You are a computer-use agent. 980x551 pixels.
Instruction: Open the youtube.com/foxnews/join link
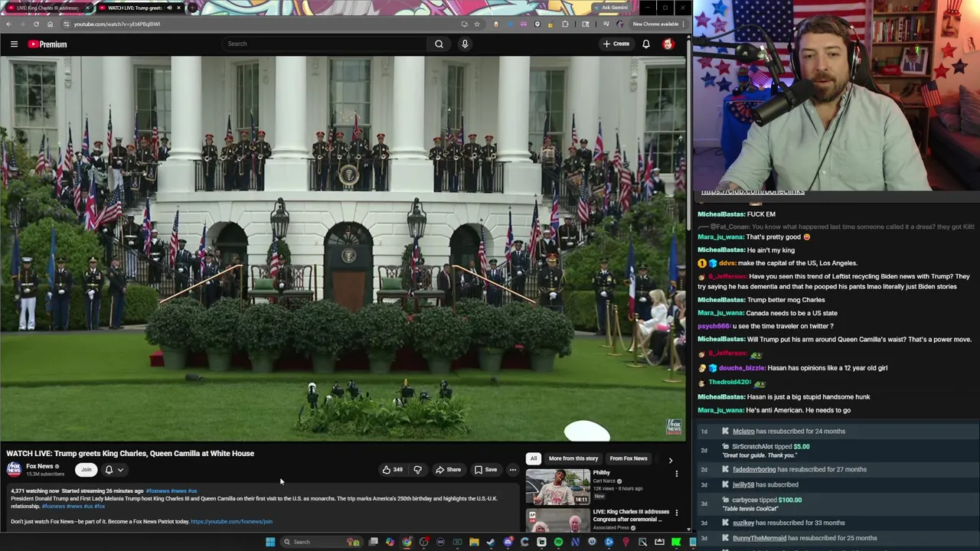231,522
